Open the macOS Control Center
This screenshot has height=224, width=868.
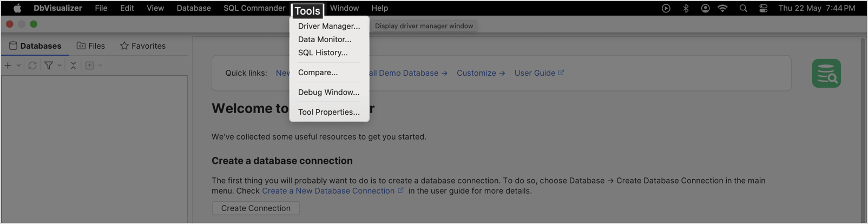coord(763,8)
